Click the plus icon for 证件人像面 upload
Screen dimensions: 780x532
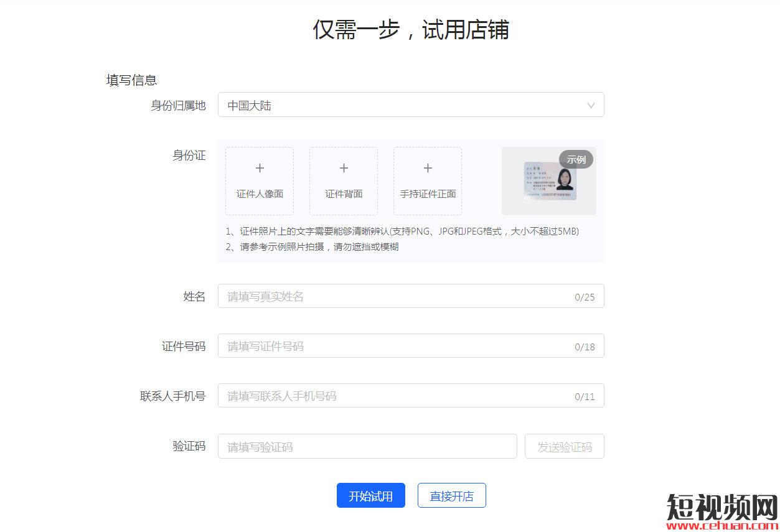[260, 168]
